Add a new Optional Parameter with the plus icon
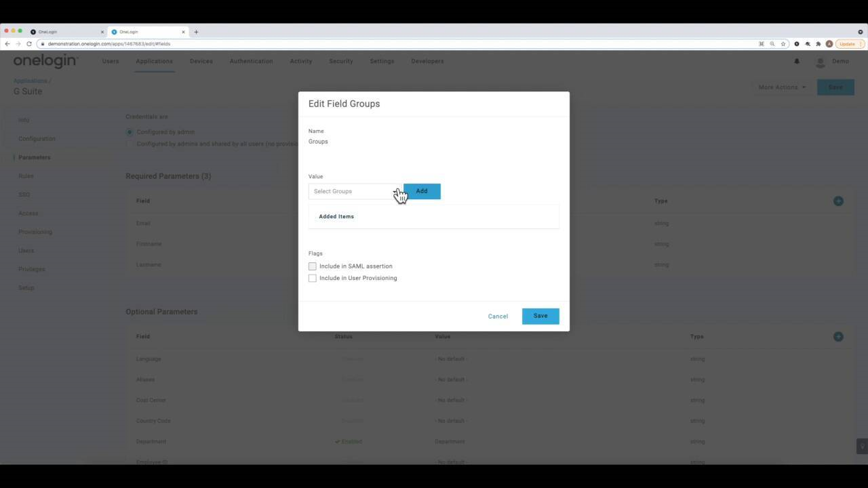This screenshot has height=488, width=868. pyautogui.click(x=838, y=336)
